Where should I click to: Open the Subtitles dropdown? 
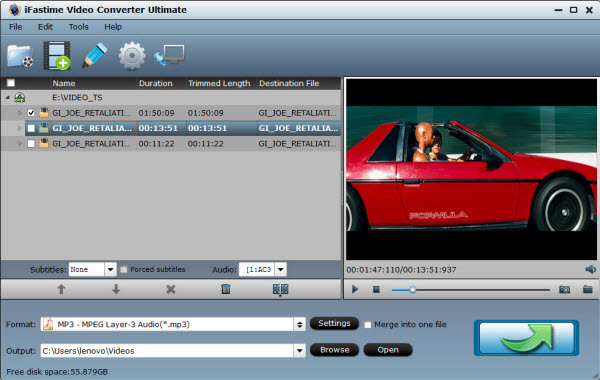(110, 269)
